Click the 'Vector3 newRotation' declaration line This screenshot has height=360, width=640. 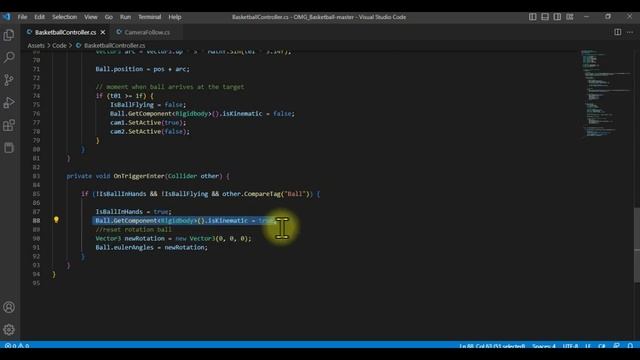point(173,238)
